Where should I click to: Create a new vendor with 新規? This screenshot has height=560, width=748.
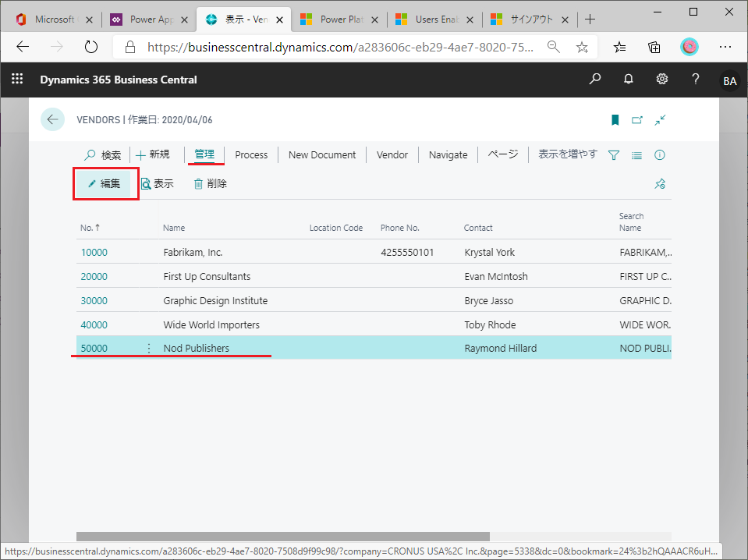153,154
